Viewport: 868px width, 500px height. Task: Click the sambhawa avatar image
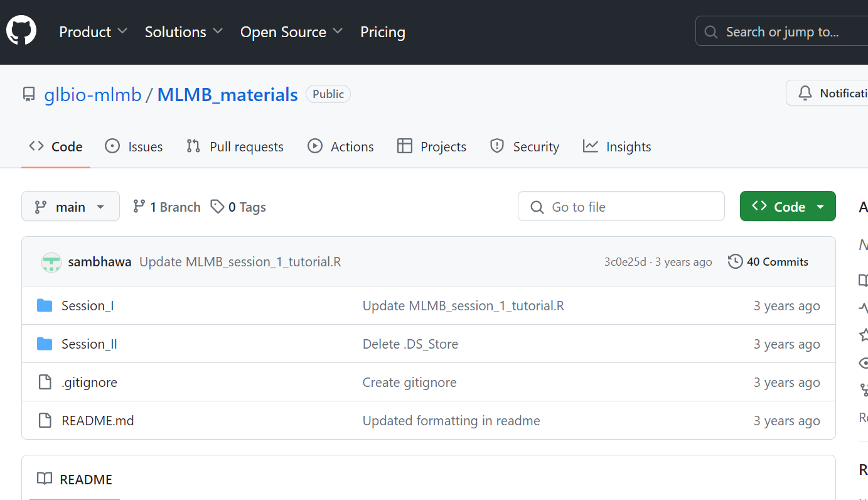tap(51, 262)
